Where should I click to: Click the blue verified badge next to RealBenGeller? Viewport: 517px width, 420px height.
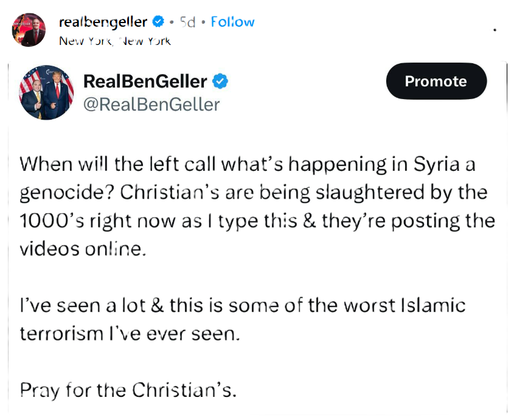pos(219,81)
